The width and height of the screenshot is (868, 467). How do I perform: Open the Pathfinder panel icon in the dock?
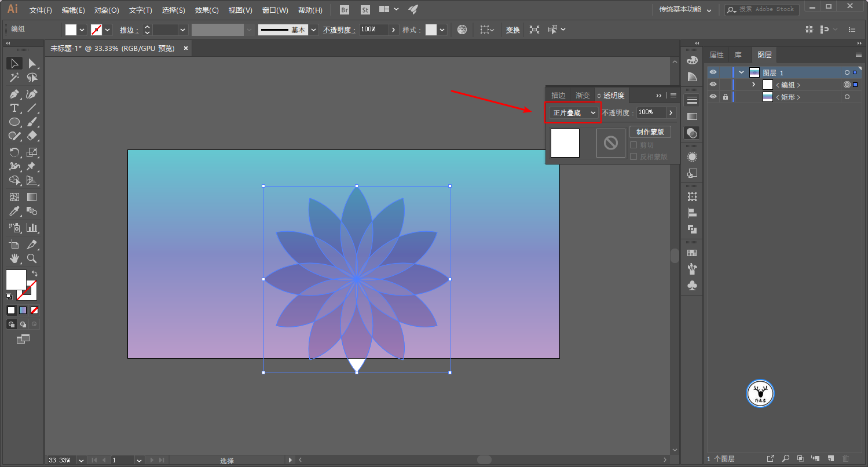point(691,229)
